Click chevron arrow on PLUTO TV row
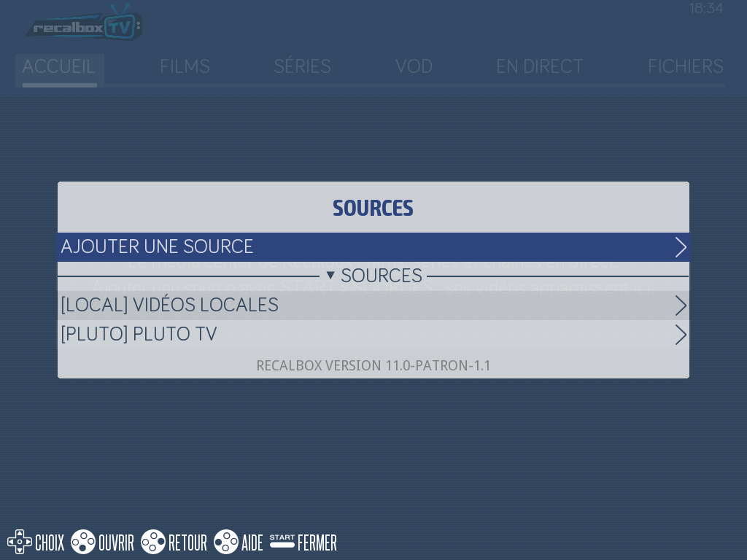 (x=681, y=335)
